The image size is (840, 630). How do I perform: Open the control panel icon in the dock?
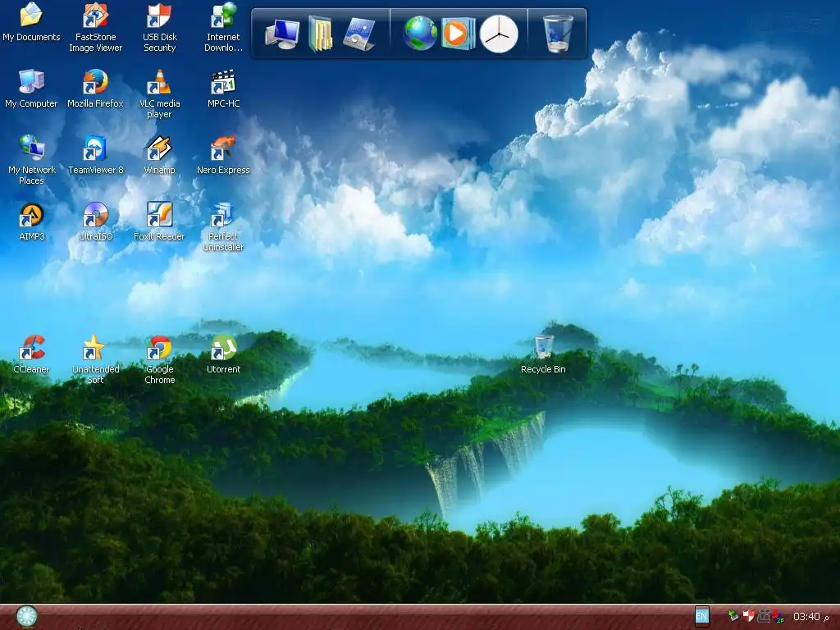coord(358,34)
